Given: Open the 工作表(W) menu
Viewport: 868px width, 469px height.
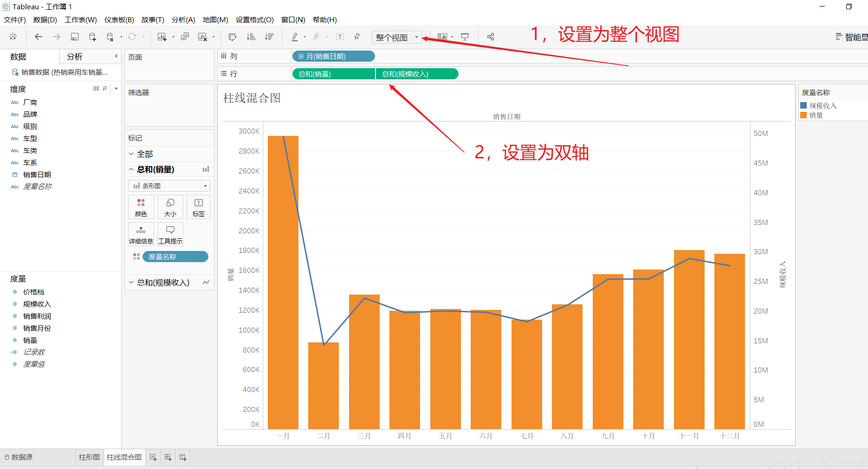Looking at the screenshot, I should click(81, 20).
